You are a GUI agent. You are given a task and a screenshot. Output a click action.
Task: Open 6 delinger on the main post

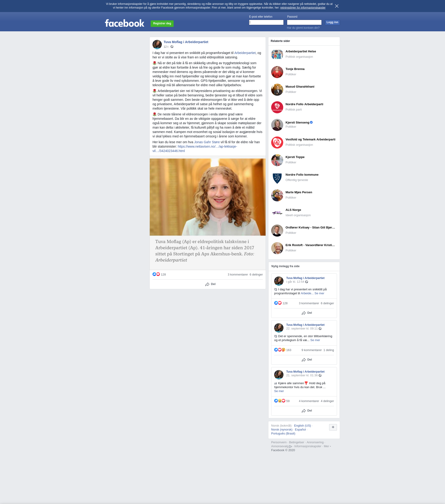[256, 274]
